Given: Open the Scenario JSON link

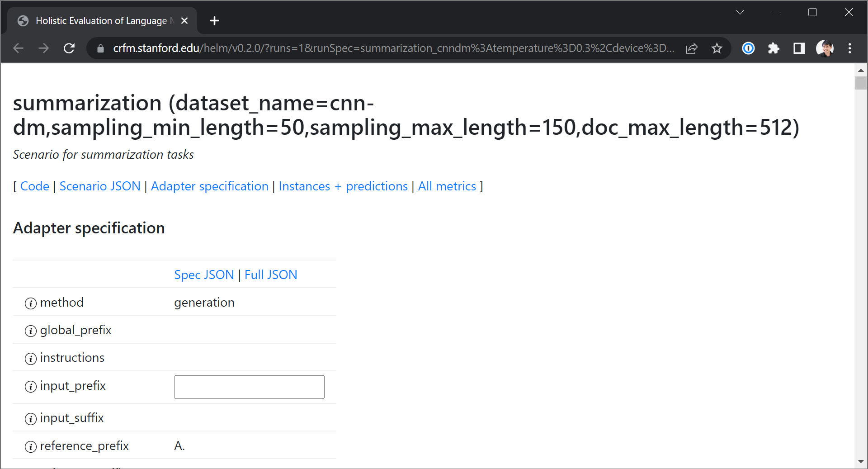Looking at the screenshot, I should point(99,186).
